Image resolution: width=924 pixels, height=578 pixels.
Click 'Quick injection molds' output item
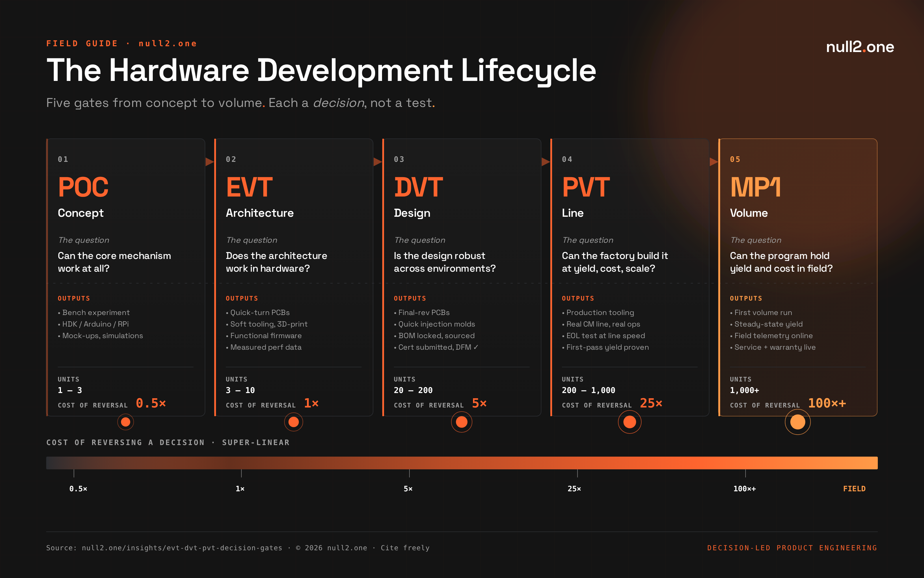[x=436, y=324]
